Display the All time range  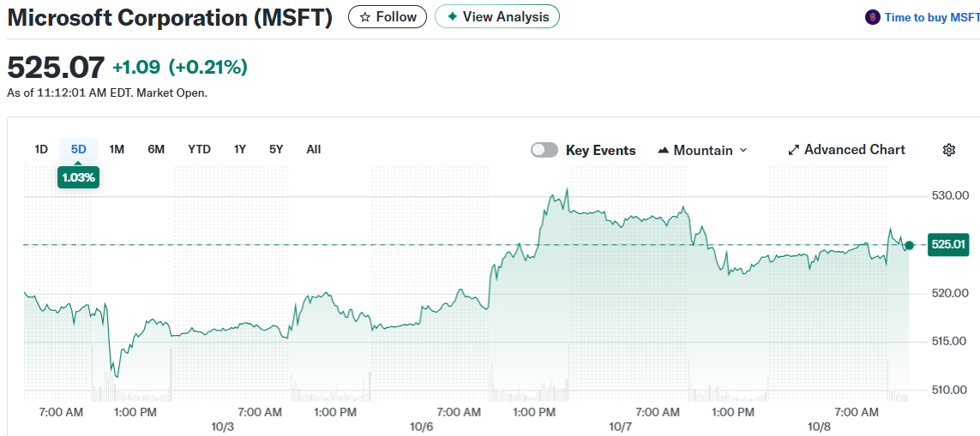pyautogui.click(x=314, y=149)
